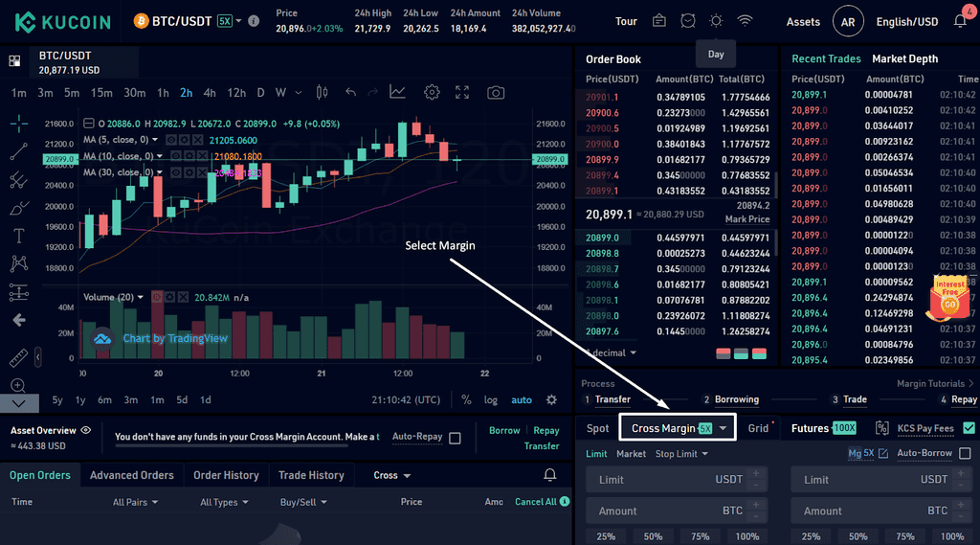
Task: Open chart settings gear in toolbar
Action: point(432,93)
